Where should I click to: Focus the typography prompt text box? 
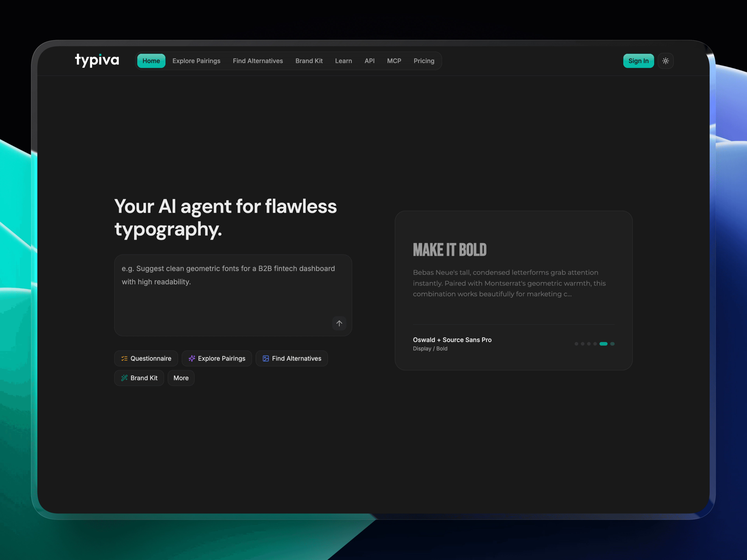tap(233, 295)
